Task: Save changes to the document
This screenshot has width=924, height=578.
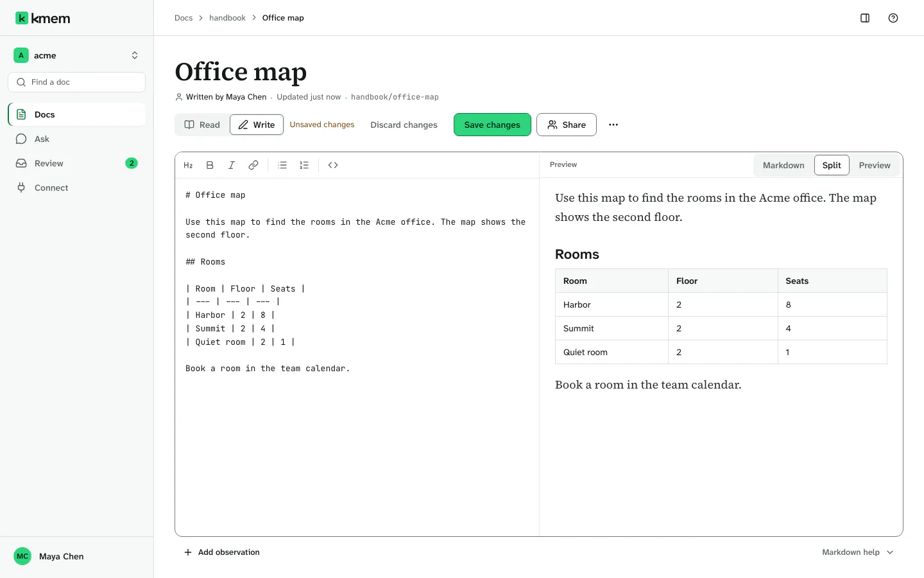Action: pos(492,125)
